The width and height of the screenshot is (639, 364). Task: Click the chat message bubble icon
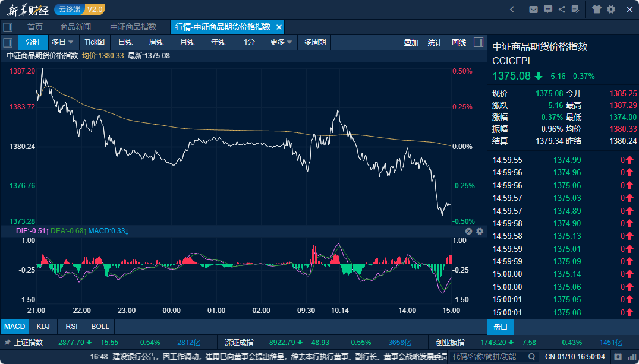click(x=547, y=9)
